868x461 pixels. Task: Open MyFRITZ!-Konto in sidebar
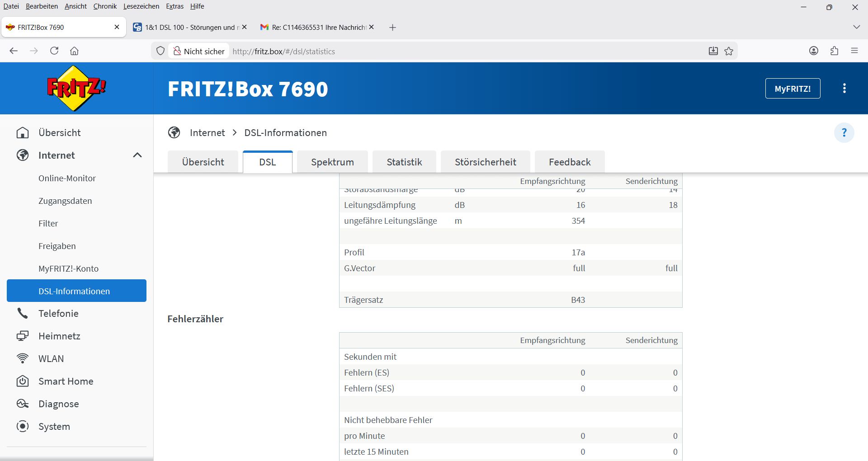point(68,268)
